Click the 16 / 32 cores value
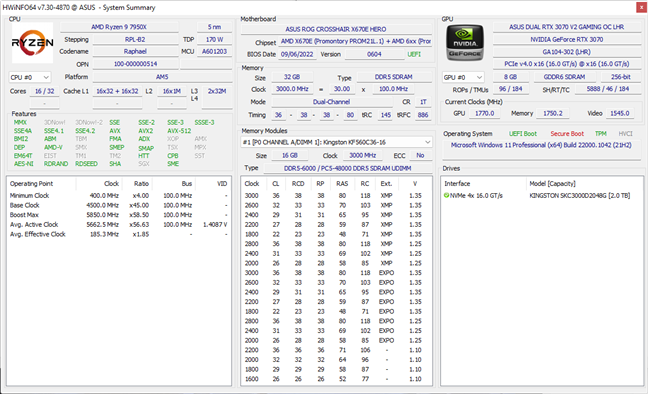The width and height of the screenshot is (648, 394). (45, 91)
